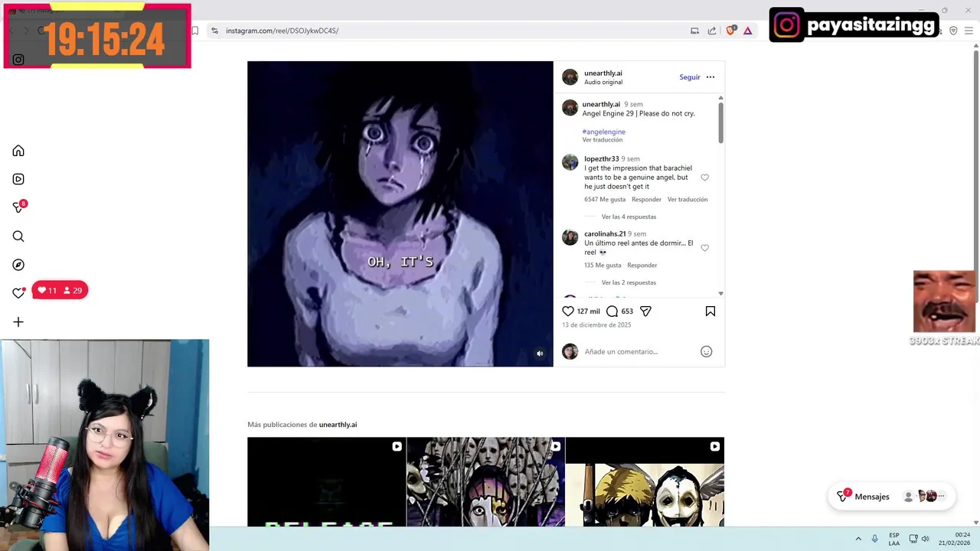Open direct messages icon in the sidebar
The height and width of the screenshot is (551, 980).
pyautogui.click(x=18, y=207)
